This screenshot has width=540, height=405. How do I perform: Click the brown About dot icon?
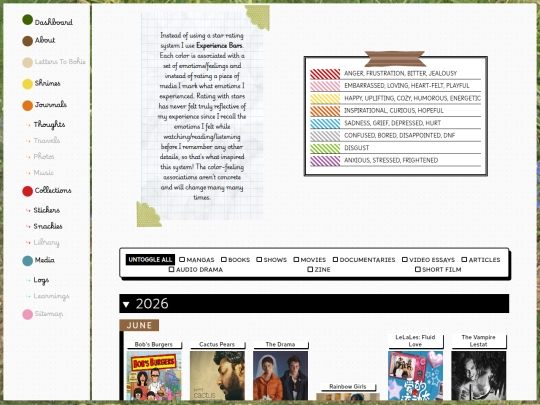coord(28,41)
